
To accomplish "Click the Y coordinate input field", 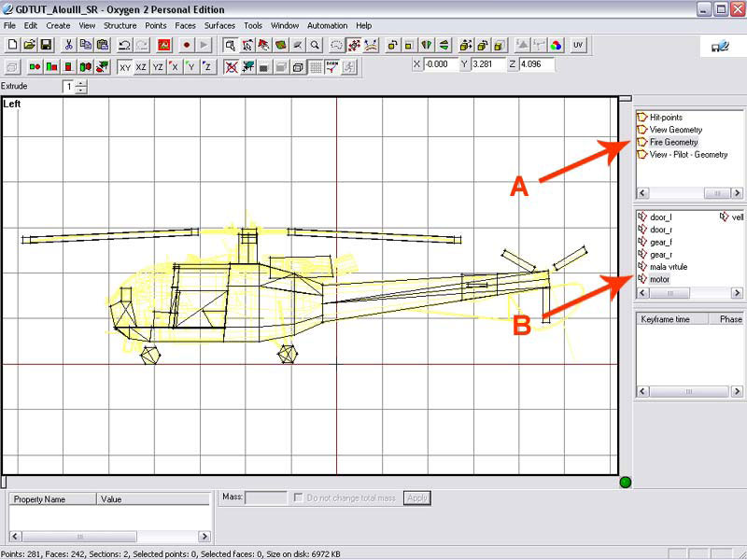I will coord(486,65).
